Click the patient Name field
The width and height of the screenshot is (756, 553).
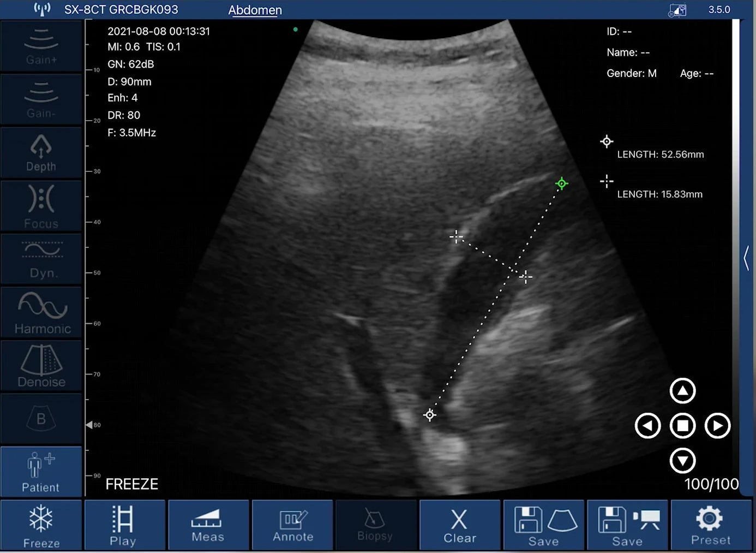pyautogui.click(x=628, y=52)
